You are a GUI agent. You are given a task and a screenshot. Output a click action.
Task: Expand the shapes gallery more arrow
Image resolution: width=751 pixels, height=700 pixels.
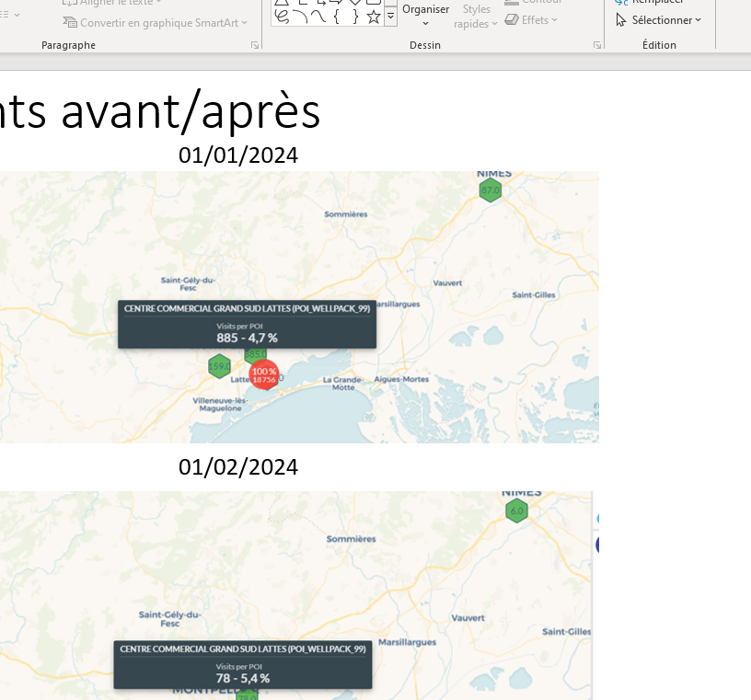tap(391, 16)
